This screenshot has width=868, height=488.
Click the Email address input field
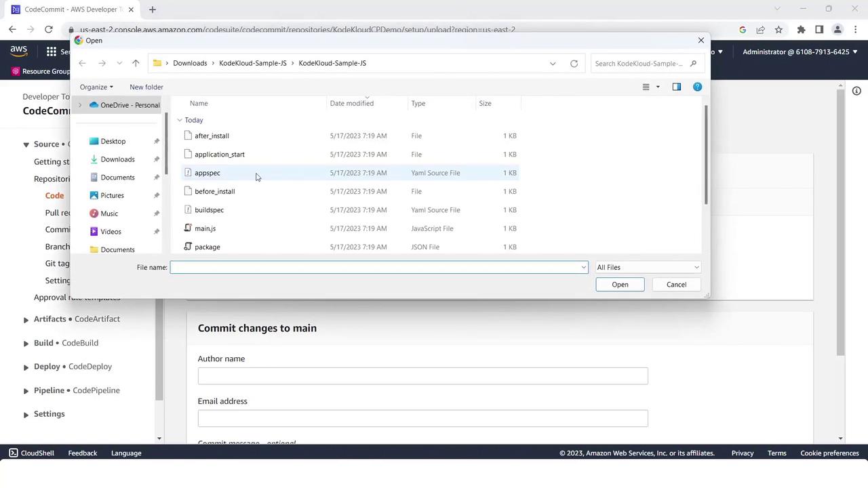(422, 418)
